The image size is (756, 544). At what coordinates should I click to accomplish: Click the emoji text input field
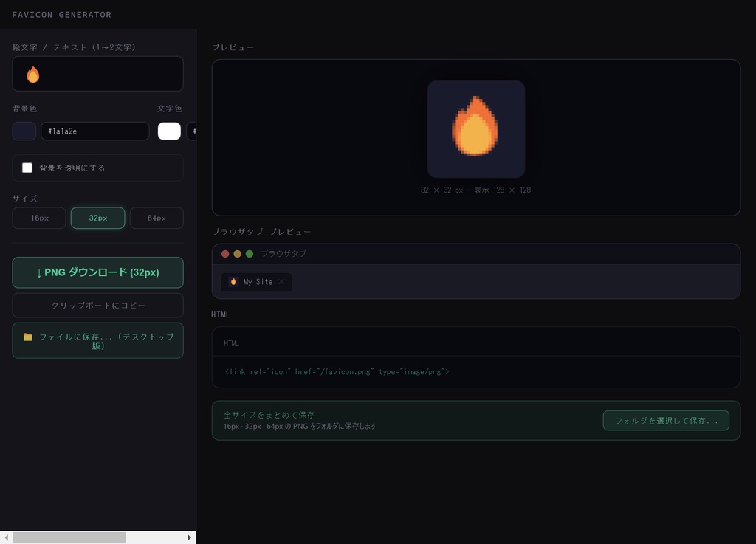click(x=98, y=74)
